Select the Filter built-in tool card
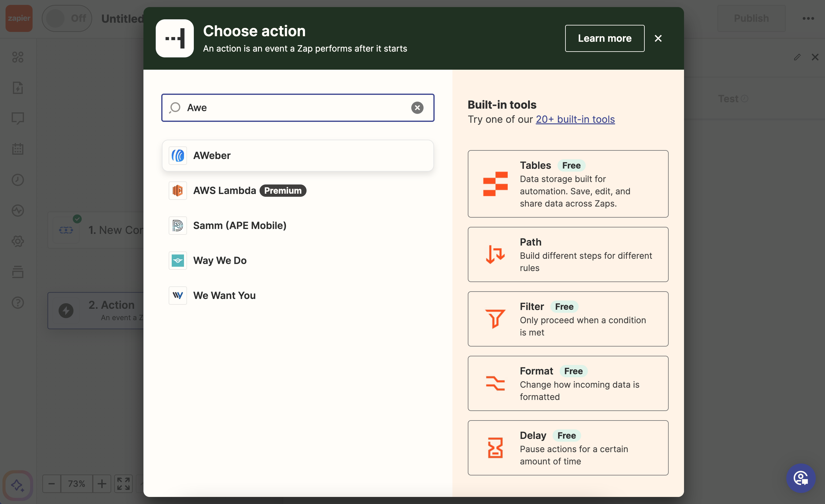Image resolution: width=825 pixels, height=504 pixels. pyautogui.click(x=568, y=319)
